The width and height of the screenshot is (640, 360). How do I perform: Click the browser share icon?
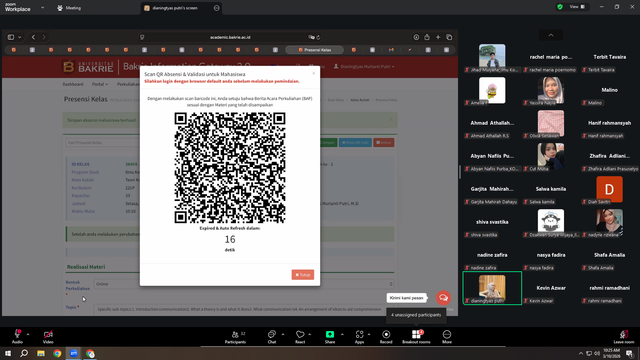click(x=427, y=37)
